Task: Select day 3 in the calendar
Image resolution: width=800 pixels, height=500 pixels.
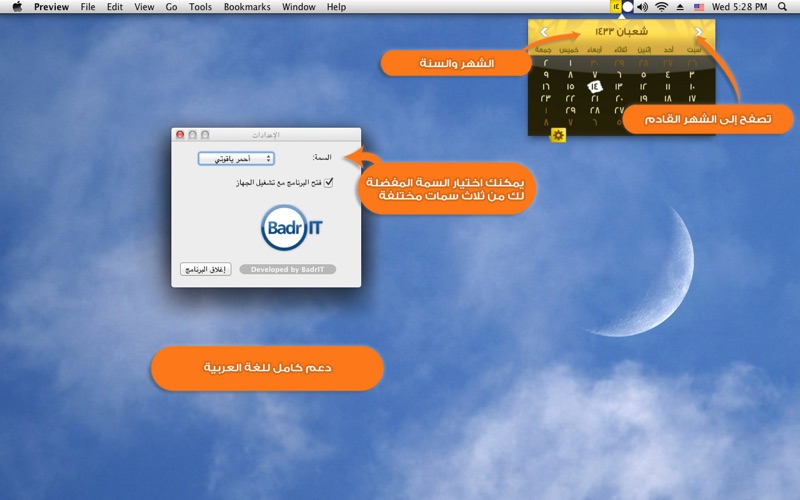Action: point(692,75)
